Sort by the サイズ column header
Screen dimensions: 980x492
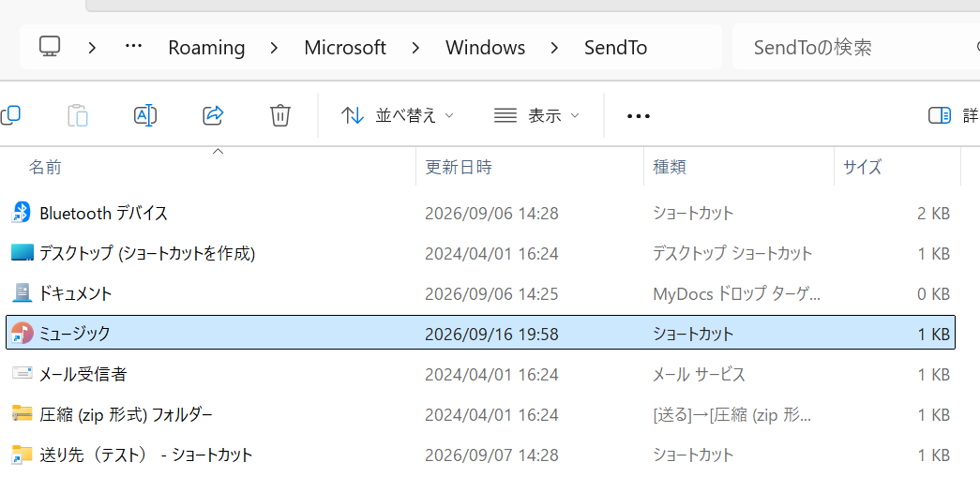(862, 167)
